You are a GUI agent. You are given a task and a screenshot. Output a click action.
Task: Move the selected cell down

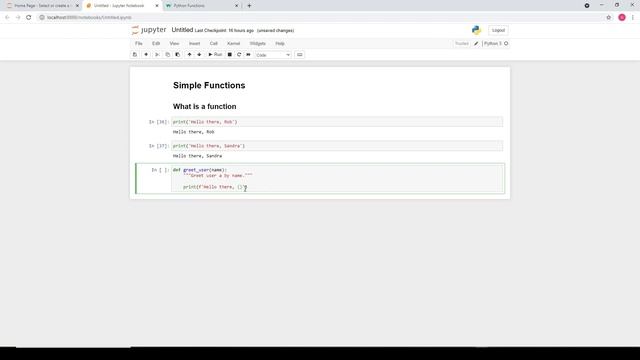click(199, 55)
